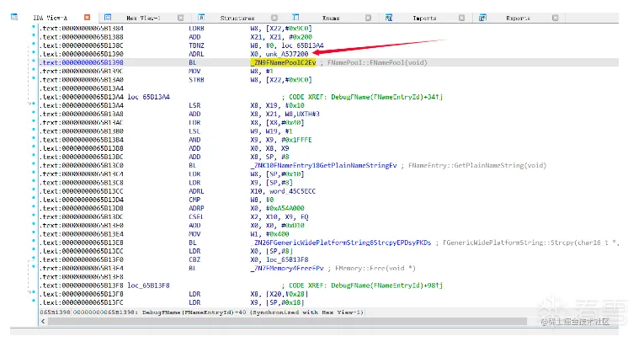Click the scroll-left arrow of horizontal scrollbar
This screenshot has height=347, width=644.
click(43, 321)
